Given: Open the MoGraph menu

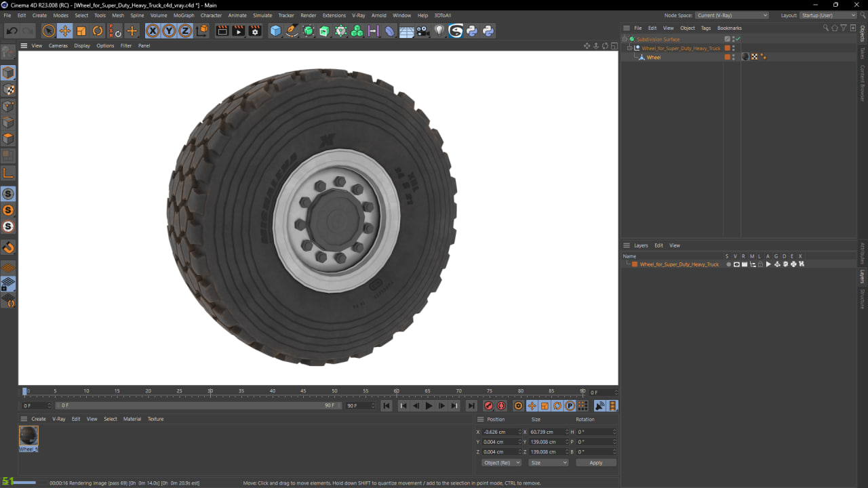Looking at the screenshot, I should [183, 15].
